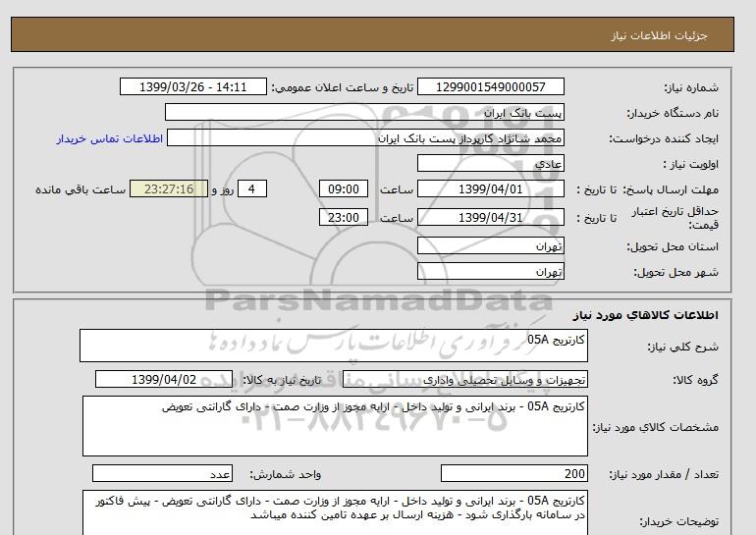Click the واحد شمارش label
This screenshot has width=756, height=535.
[286, 474]
